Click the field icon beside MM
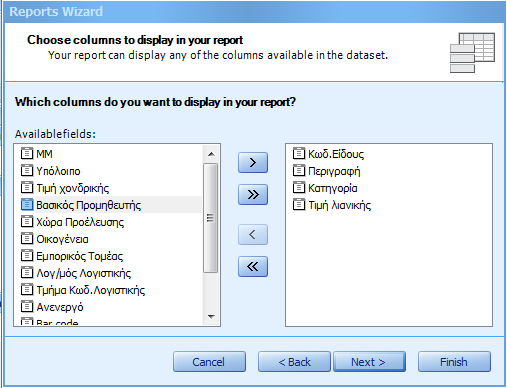 click(27, 154)
